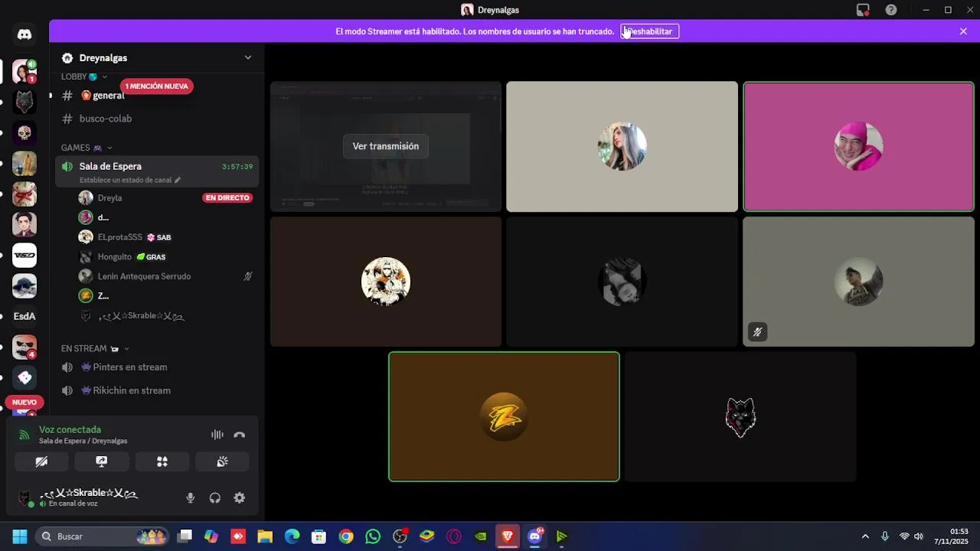
Task: Open noise suppression waveform icon
Action: click(217, 435)
